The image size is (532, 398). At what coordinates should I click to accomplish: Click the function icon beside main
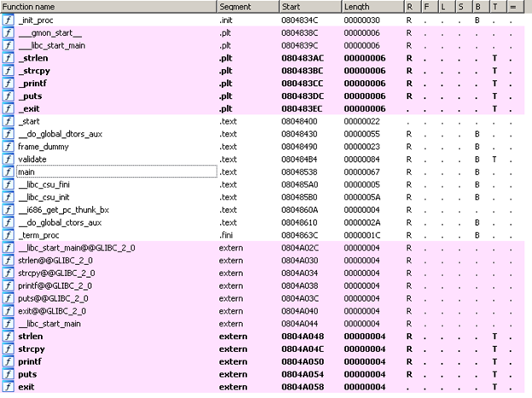(8, 172)
